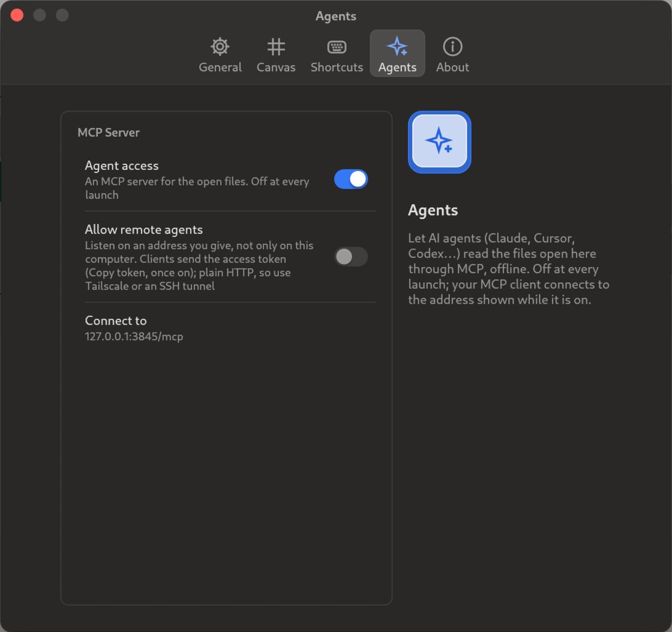Open the General preferences tab

click(x=220, y=55)
